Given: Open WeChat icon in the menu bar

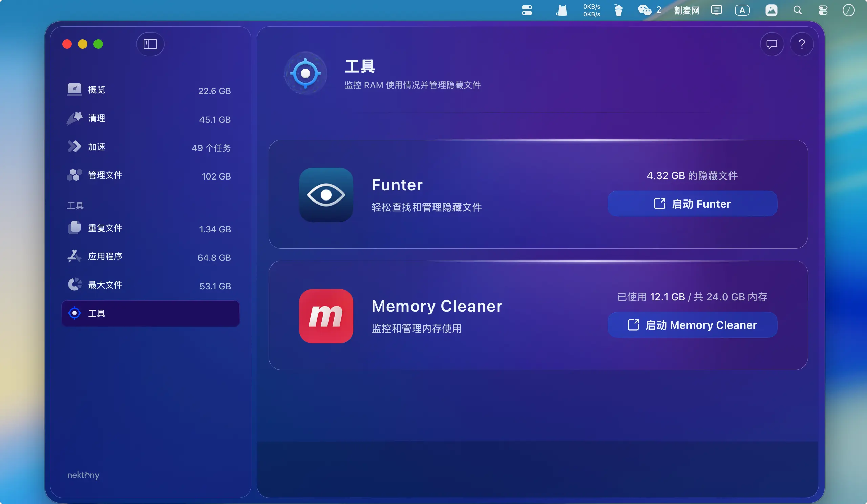Looking at the screenshot, I should tap(644, 10).
